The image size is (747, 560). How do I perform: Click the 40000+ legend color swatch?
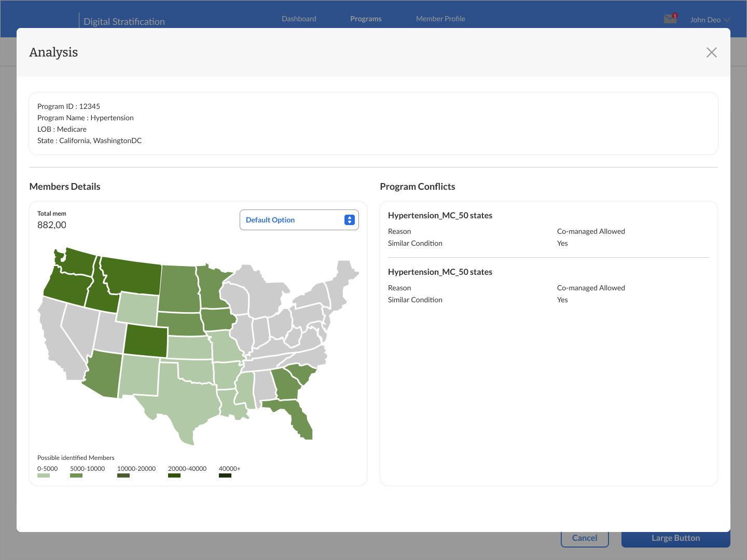tap(225, 475)
